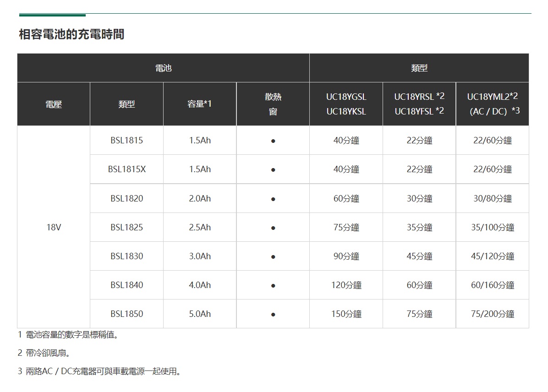
Task: Click the 35/100分鐘 charging time cell
Action: coord(493,228)
